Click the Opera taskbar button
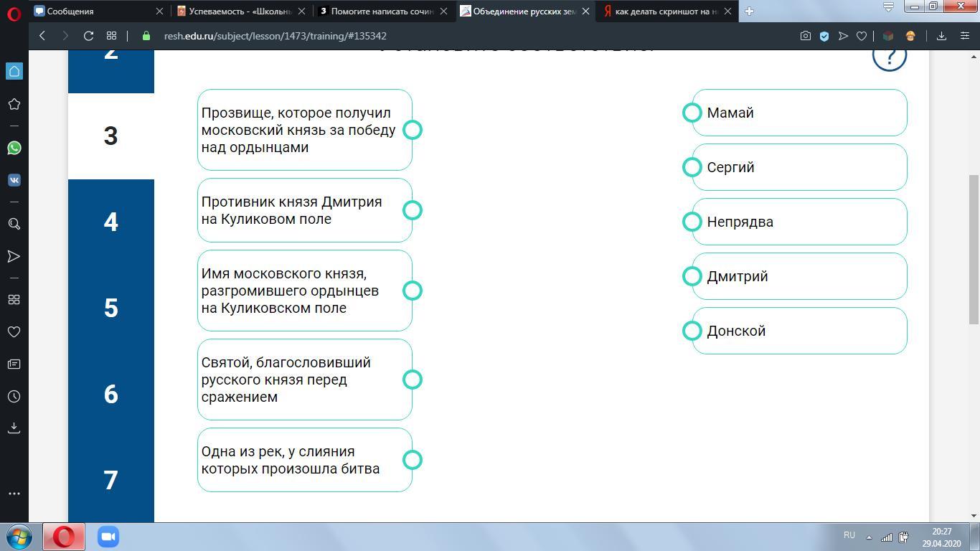The image size is (980, 551). (64, 537)
